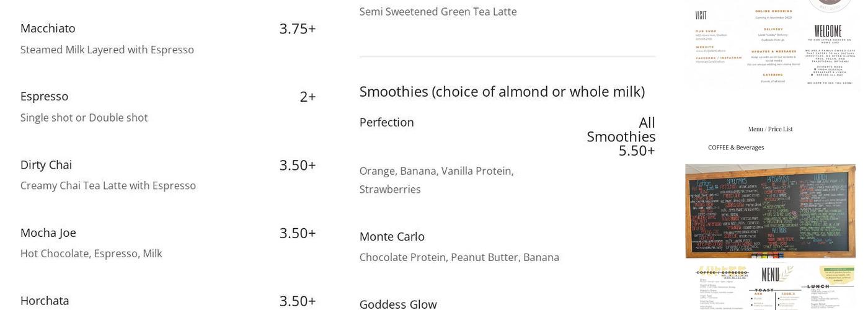Click the Espresso 2+ price
This screenshot has width=868, height=310.
[308, 97]
